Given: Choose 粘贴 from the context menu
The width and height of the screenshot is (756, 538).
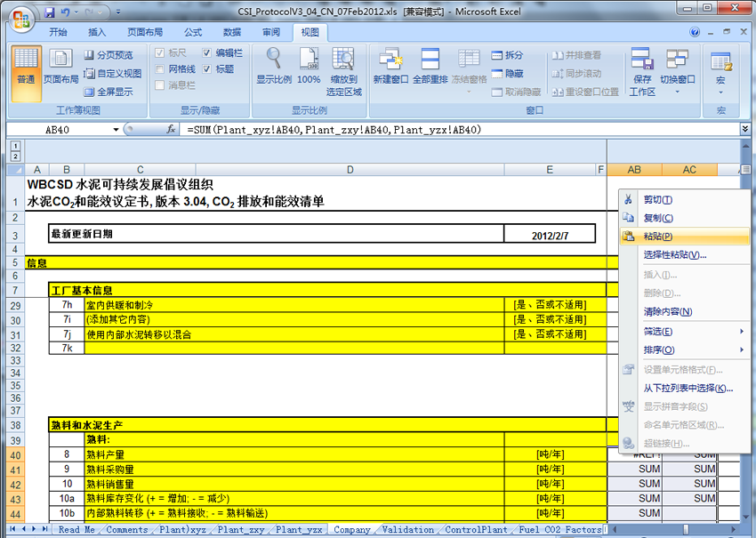Looking at the screenshot, I should tap(657, 237).
